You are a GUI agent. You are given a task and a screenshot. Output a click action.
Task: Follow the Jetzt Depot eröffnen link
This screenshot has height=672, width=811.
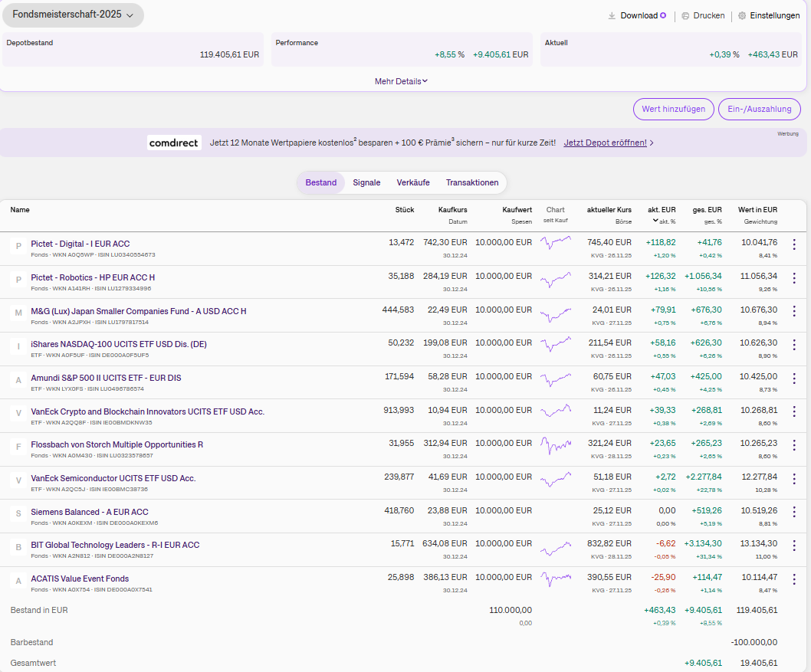(x=605, y=143)
